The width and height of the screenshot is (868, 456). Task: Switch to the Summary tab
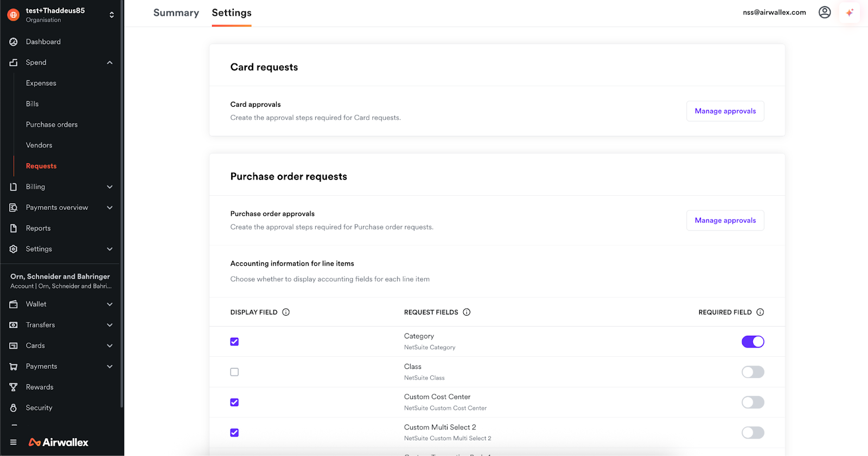pos(176,13)
